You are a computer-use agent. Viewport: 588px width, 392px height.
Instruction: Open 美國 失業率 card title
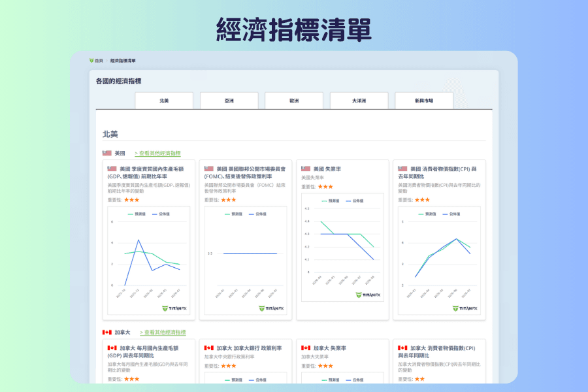327,169
